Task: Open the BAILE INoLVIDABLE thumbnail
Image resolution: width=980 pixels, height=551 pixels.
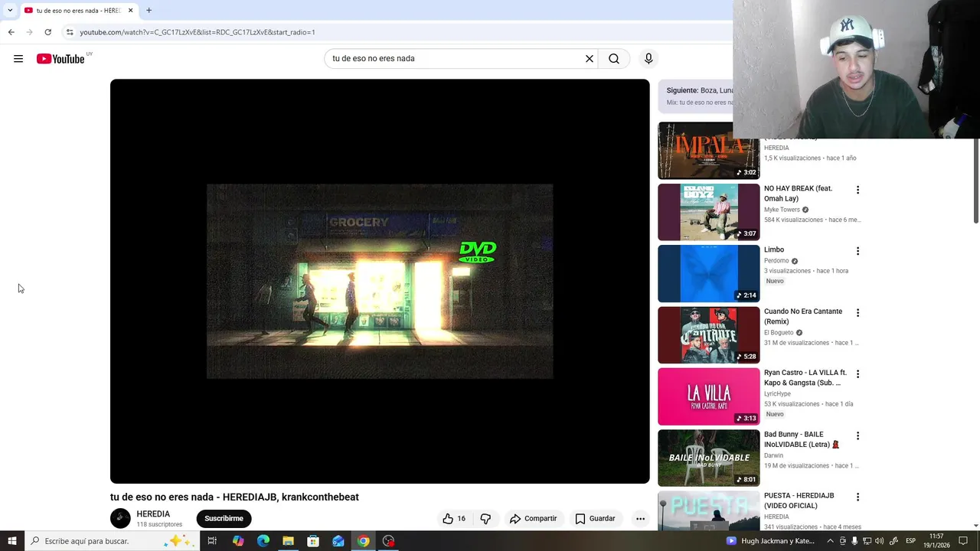Action: [x=709, y=458]
